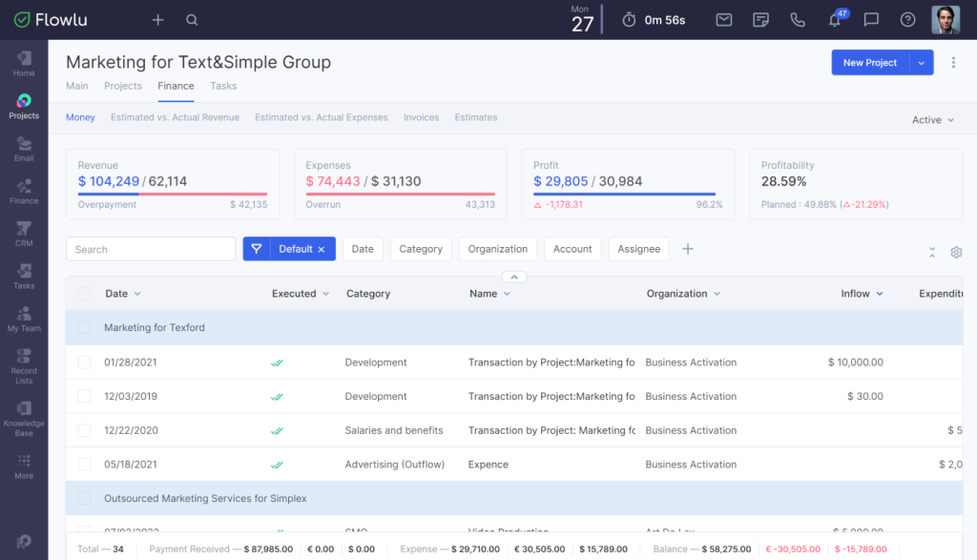The image size is (977, 560).
Task: Sort by the Organization column header
Action: click(683, 294)
